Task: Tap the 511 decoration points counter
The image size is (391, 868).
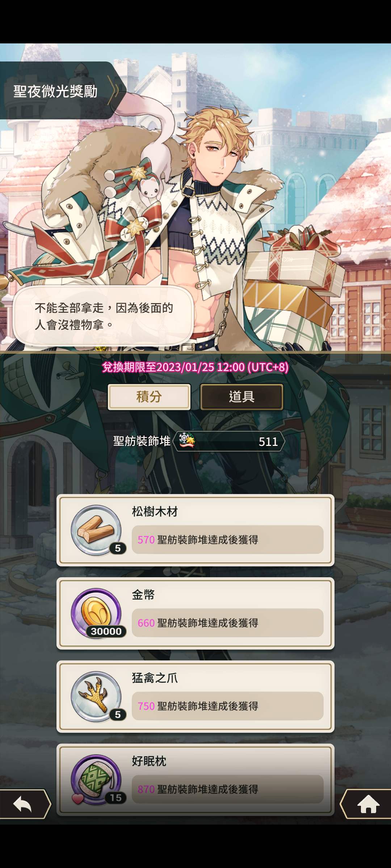Action: coord(229,441)
